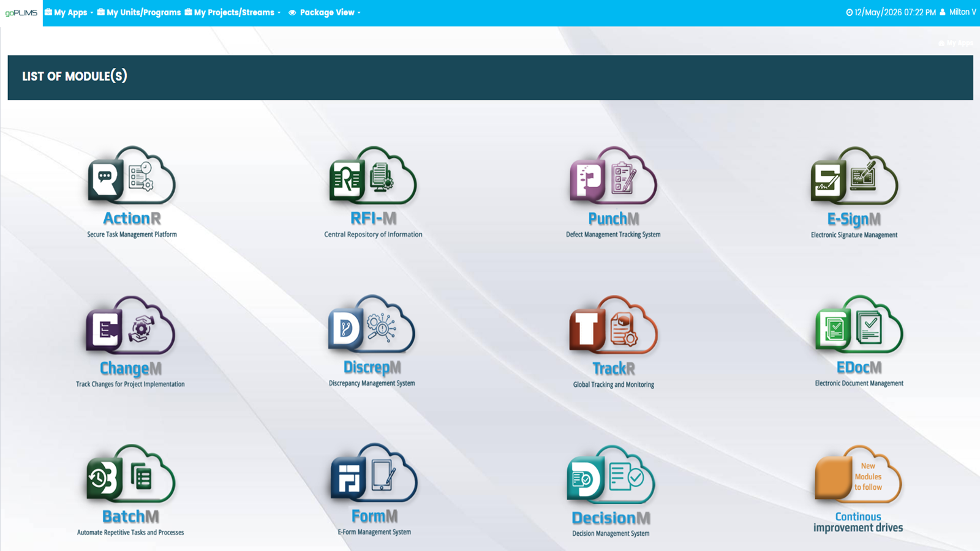The height and width of the screenshot is (551, 980).
Task: Open the My Units/Programs menu
Action: (139, 12)
